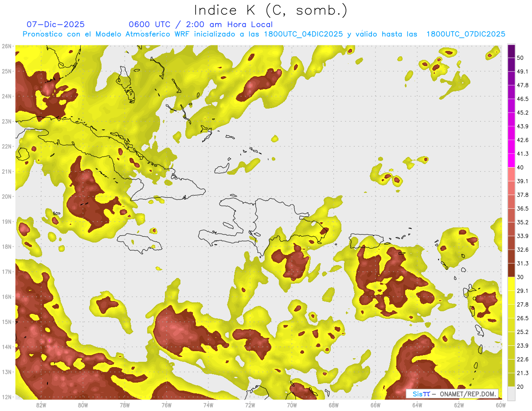Image resolution: width=532 pixels, height=411 pixels.
Task: Click the colorbar label "40"
Action: click(x=520, y=168)
